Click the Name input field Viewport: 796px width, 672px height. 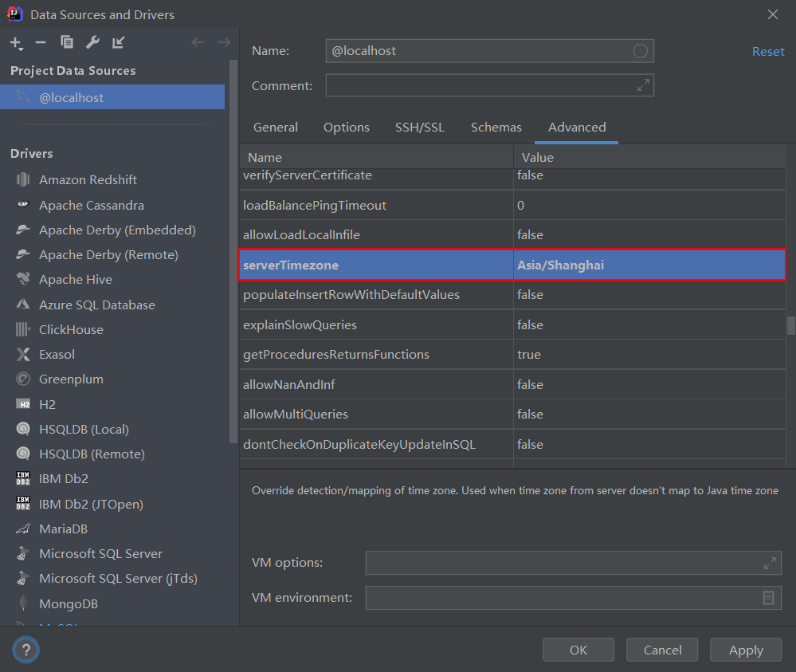coord(489,51)
